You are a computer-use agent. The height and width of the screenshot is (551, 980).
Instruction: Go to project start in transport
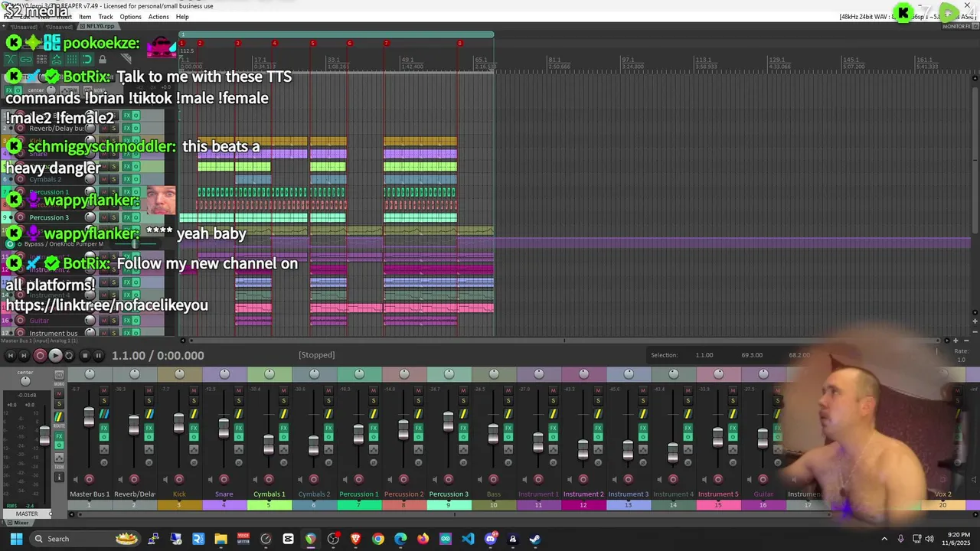pyautogui.click(x=10, y=355)
